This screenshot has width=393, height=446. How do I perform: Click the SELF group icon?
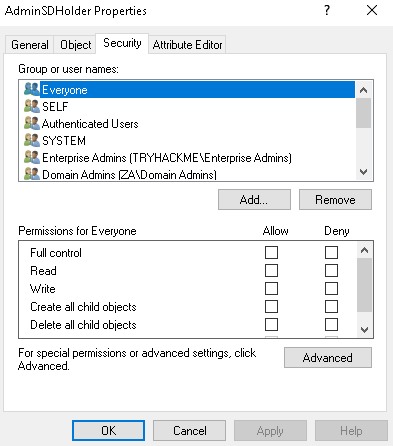[32, 106]
